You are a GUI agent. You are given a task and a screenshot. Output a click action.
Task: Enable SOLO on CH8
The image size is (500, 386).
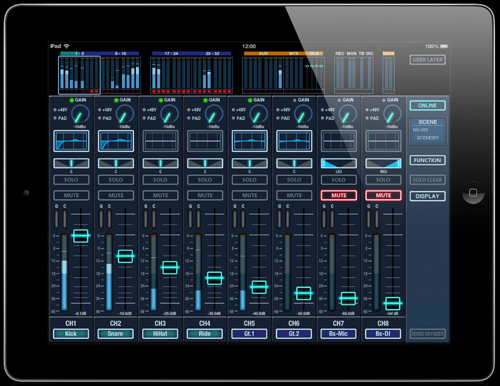click(383, 180)
